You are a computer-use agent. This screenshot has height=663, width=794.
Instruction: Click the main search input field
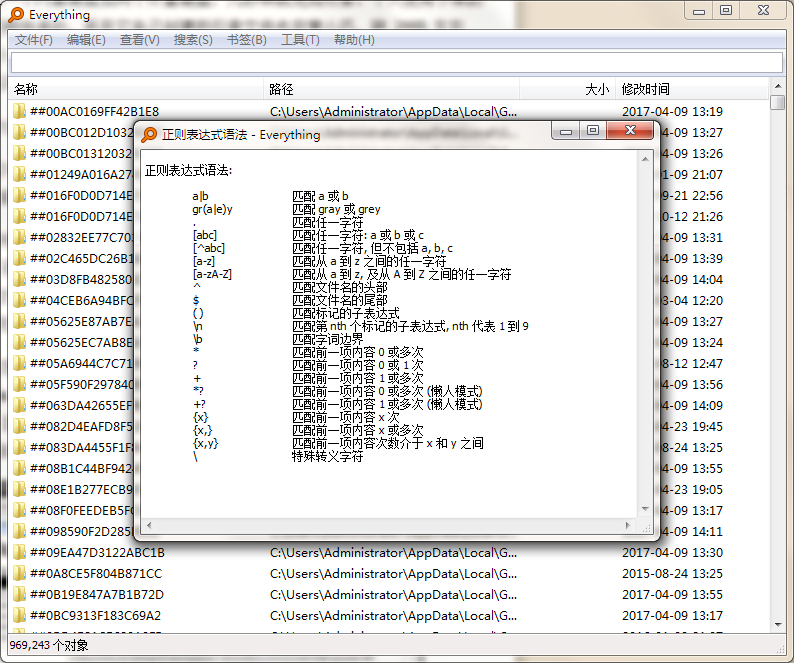(x=396, y=62)
